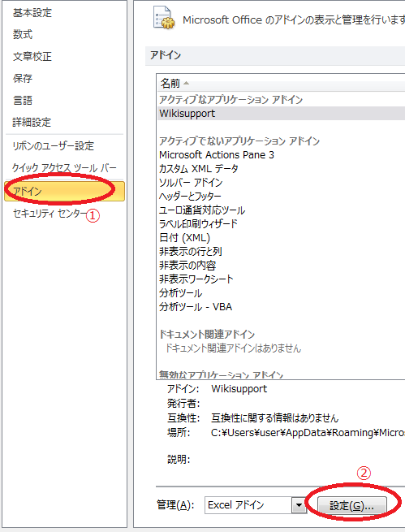
Task: Choose リボンのユーザー設定 in the sidebar
Action: tap(54, 146)
